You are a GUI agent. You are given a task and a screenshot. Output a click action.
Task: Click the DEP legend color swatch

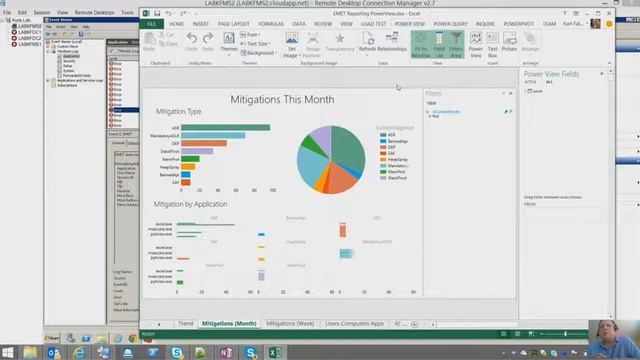coord(383,147)
